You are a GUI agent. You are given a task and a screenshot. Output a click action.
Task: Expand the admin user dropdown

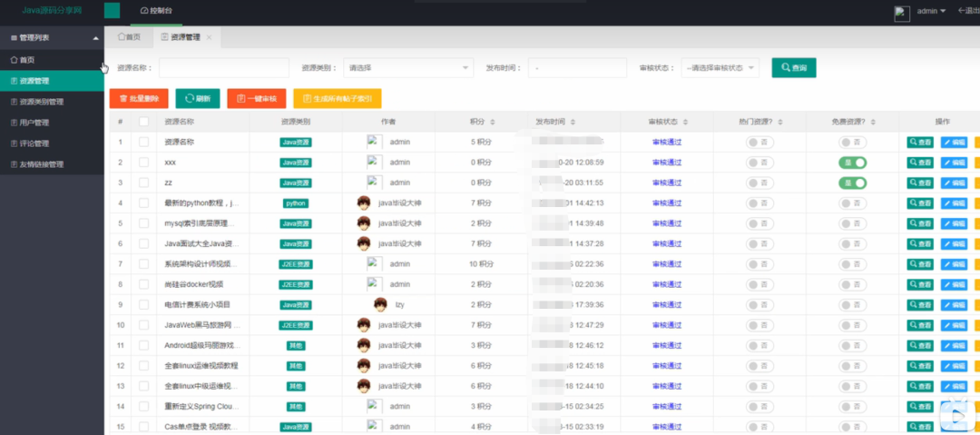[931, 11]
